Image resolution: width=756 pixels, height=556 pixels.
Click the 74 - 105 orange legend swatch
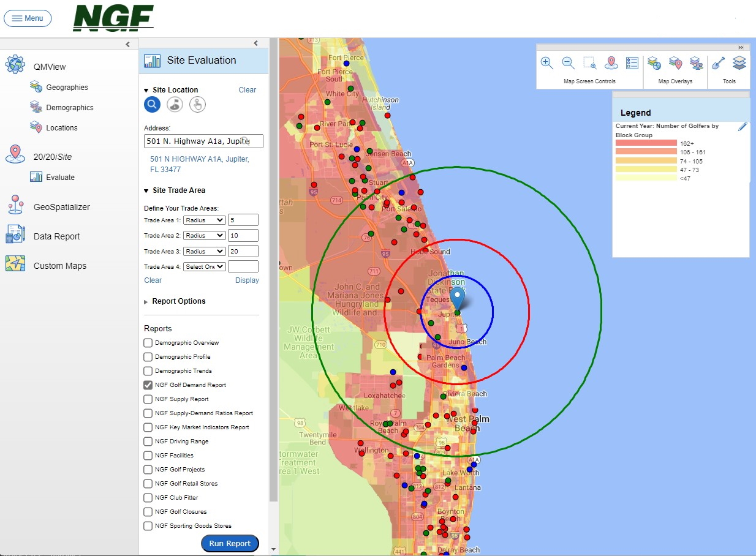646,161
